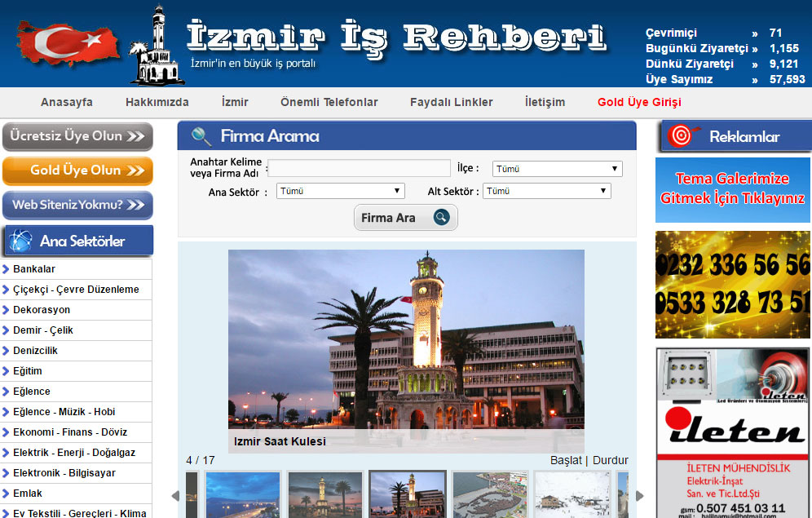812x518 pixels.
Task: Open the İzmir menu item
Action: tap(235, 102)
